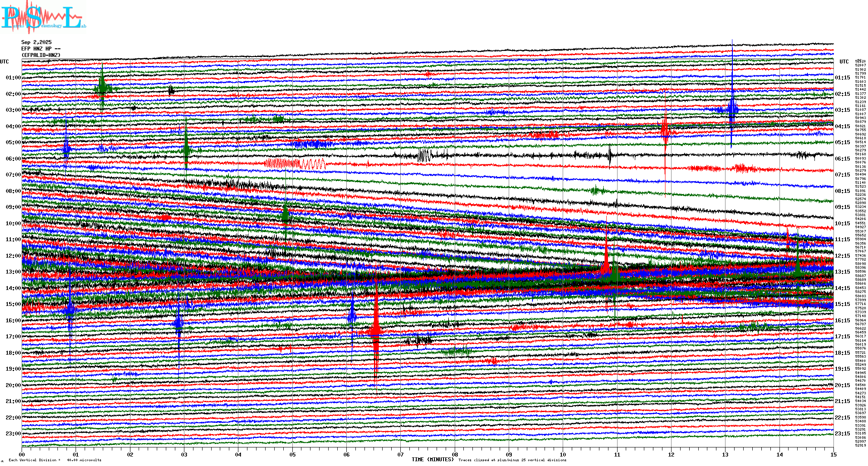This screenshot has width=868, height=466.
Task: Click the "10:00" hour label
Action: coord(13,224)
